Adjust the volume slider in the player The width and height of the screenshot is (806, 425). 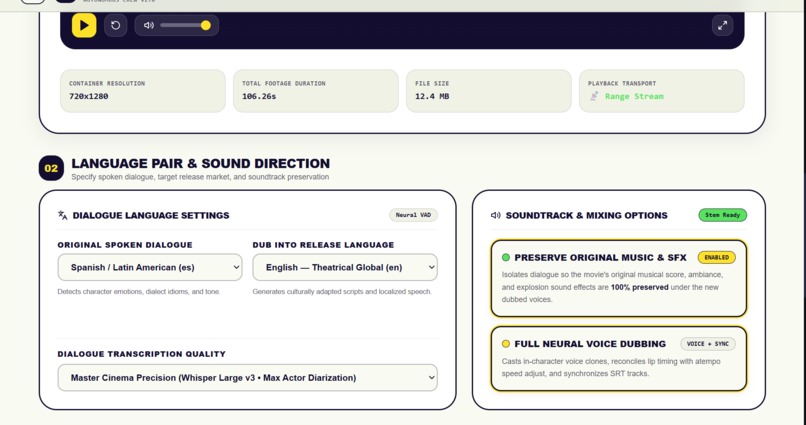(185, 25)
